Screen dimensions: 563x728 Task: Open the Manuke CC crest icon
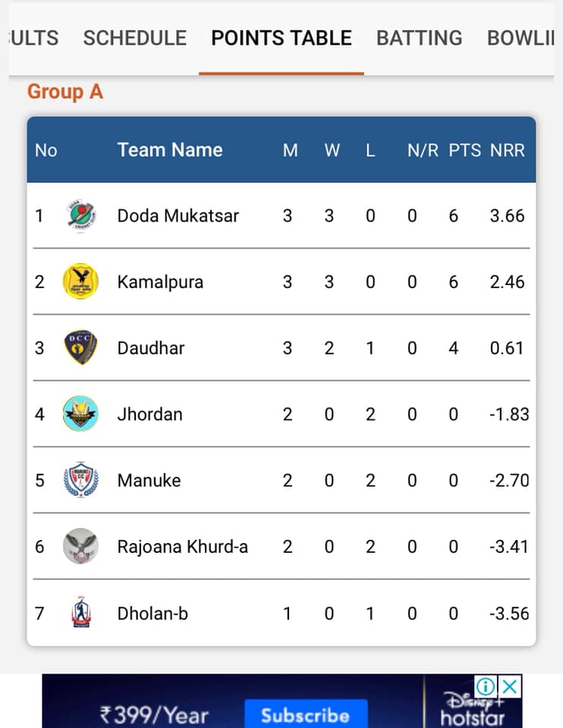81,480
